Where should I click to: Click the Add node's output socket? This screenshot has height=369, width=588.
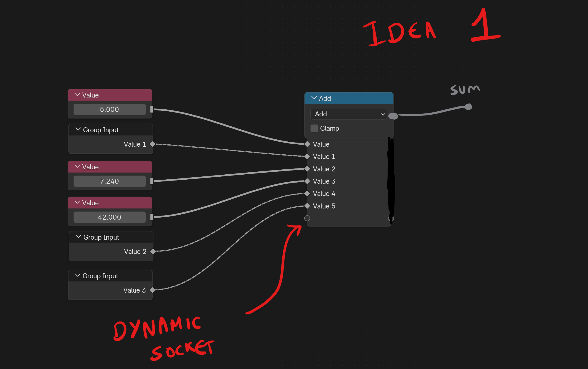(393, 116)
